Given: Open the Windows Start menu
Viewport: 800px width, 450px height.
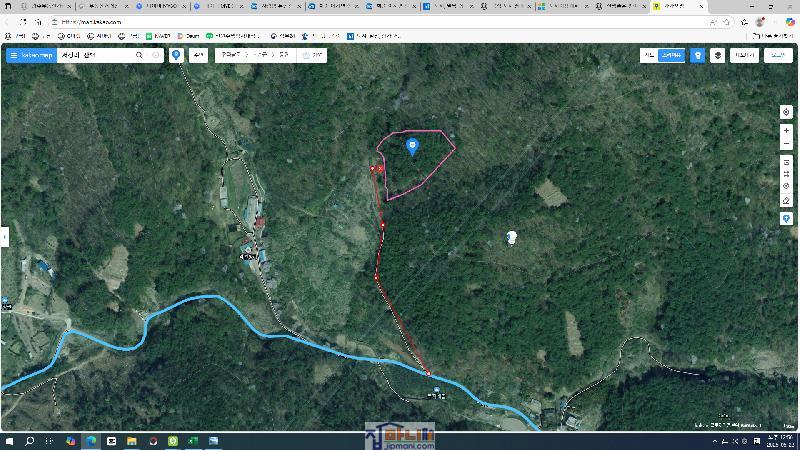Looking at the screenshot, I should click(9, 440).
